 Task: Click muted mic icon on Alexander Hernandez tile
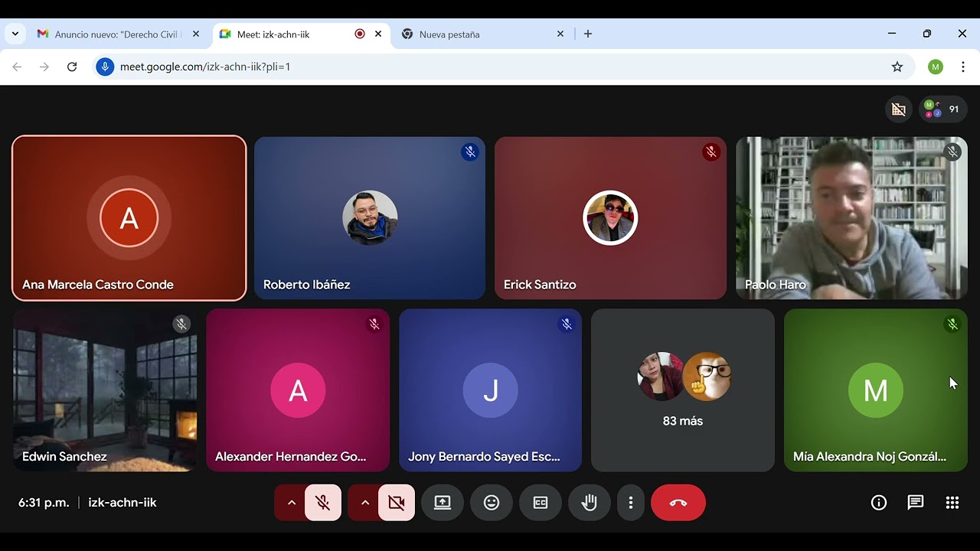tap(374, 324)
